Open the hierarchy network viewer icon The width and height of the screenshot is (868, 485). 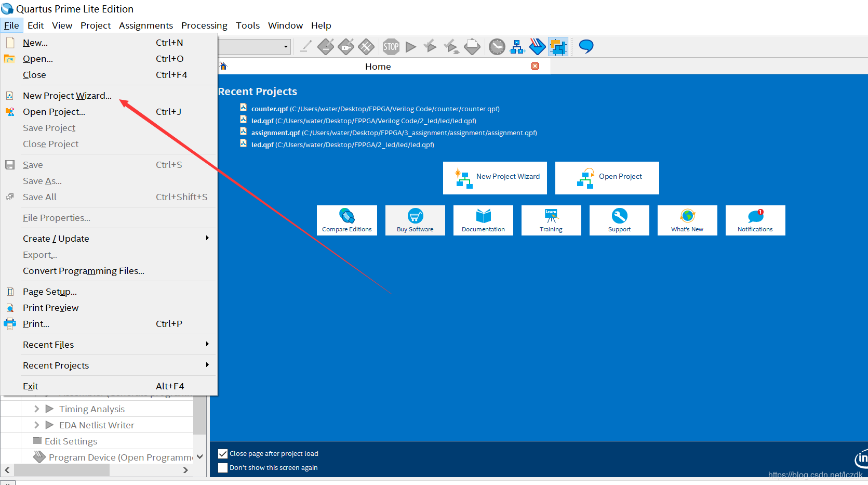(x=517, y=47)
